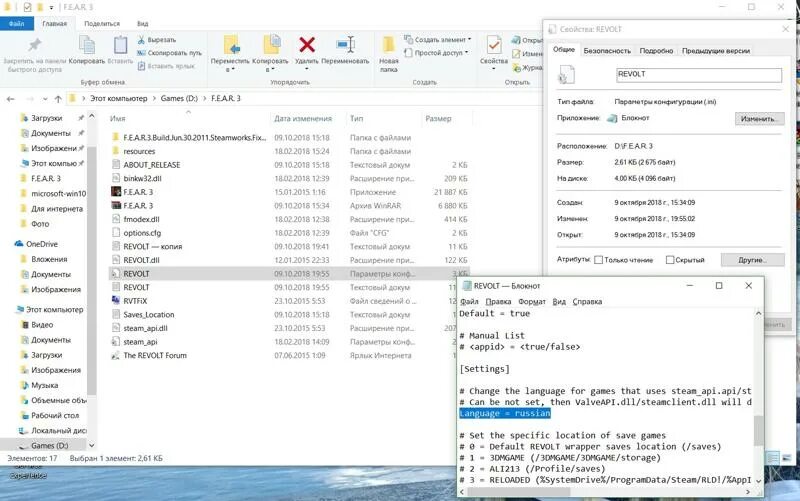The height and width of the screenshot is (501, 800).
Task: Go up one folder level arrow
Action: pyautogui.click(x=58, y=99)
